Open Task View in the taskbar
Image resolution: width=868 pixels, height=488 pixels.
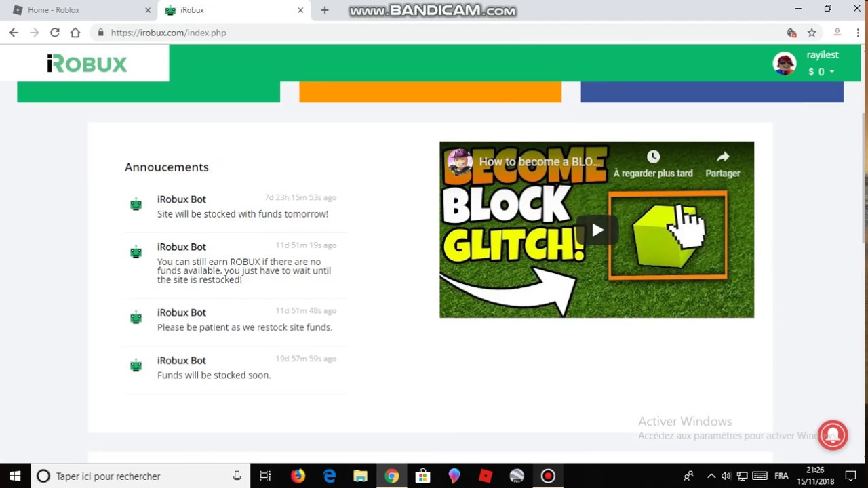click(x=266, y=476)
